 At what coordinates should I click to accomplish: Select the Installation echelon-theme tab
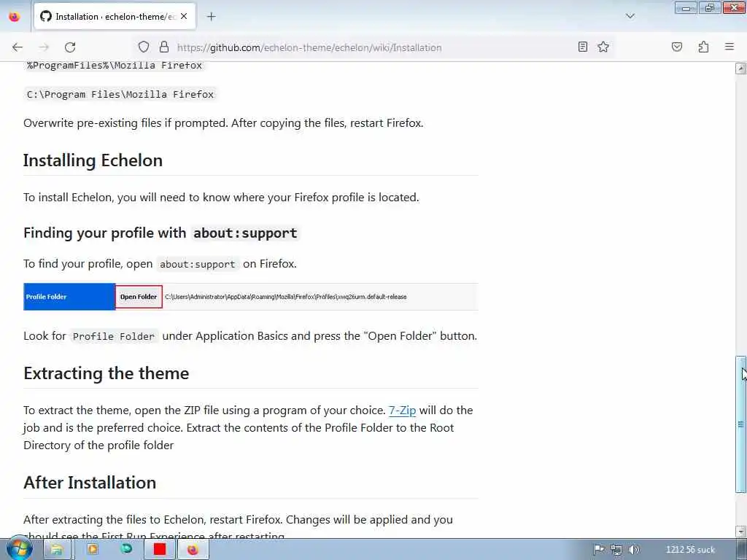115,17
